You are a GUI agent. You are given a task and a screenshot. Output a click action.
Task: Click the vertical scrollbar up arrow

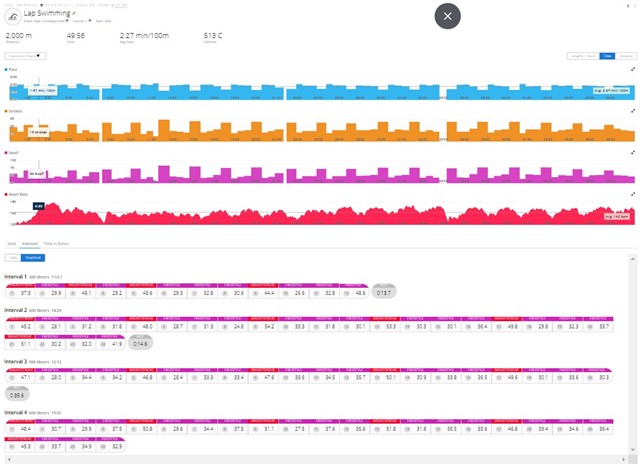tap(633, 259)
